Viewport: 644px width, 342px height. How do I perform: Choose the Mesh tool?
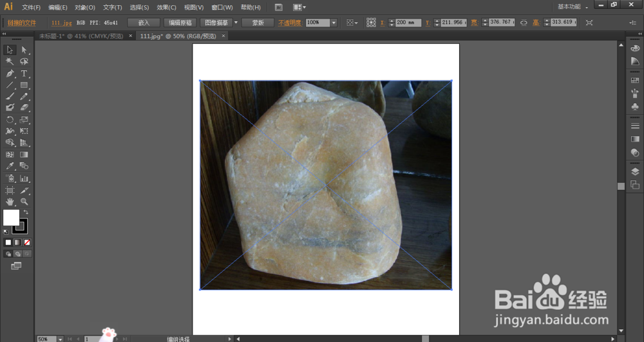[10, 155]
